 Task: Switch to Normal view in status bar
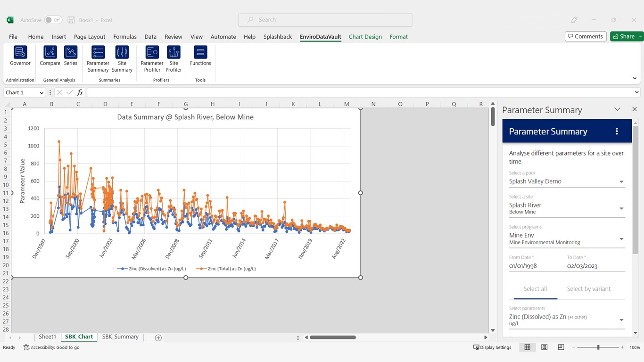tap(527, 347)
